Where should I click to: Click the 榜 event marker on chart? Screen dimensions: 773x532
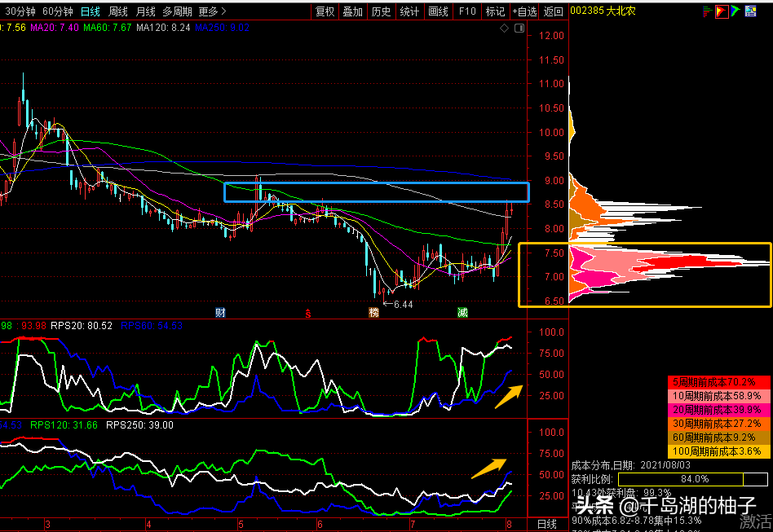click(373, 313)
